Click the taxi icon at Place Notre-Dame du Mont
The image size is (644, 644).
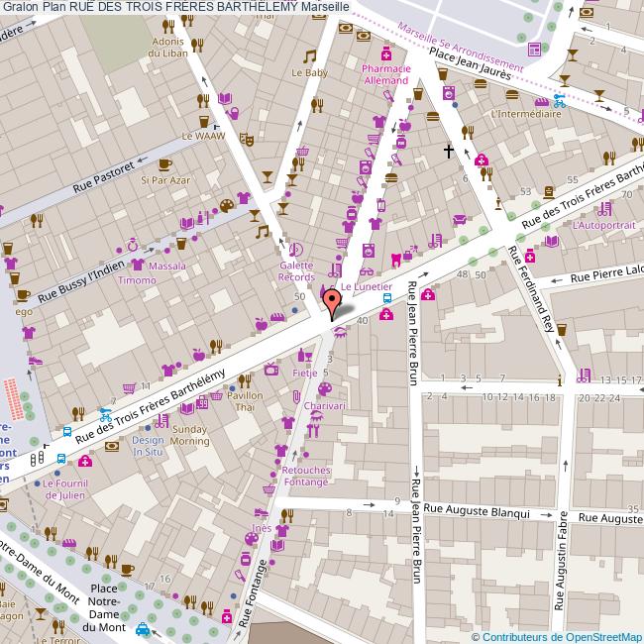(144, 628)
